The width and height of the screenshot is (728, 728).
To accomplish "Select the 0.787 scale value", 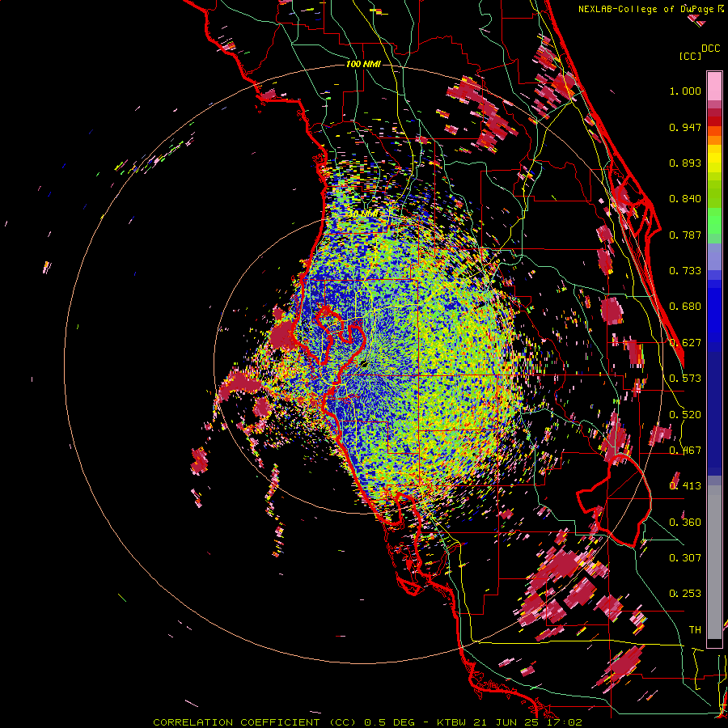I will click(x=685, y=235).
